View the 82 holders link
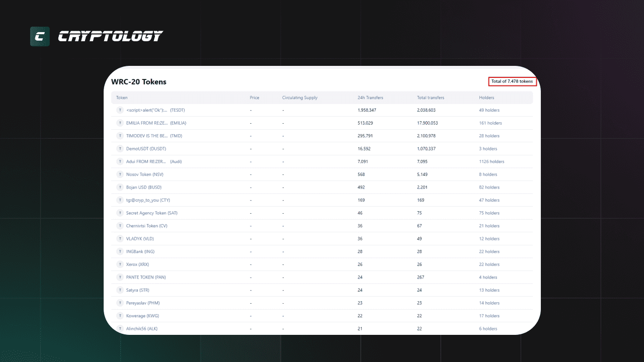 click(x=490, y=187)
